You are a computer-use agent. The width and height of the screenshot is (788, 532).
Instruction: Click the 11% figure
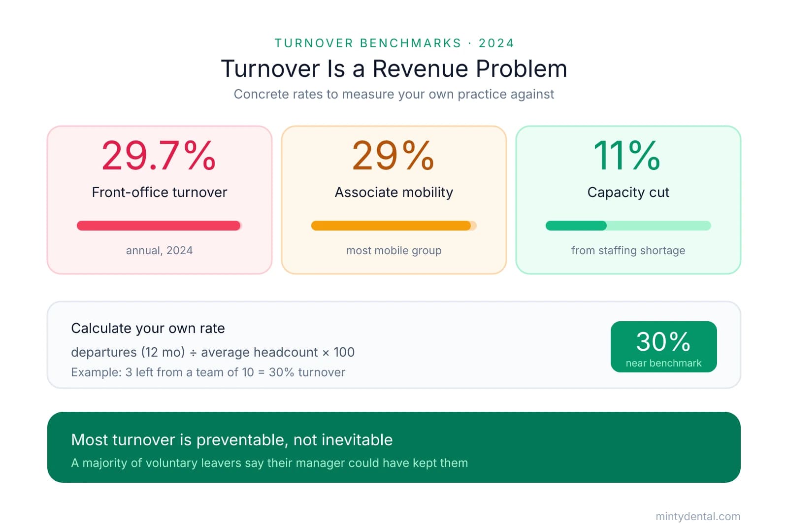click(628, 156)
